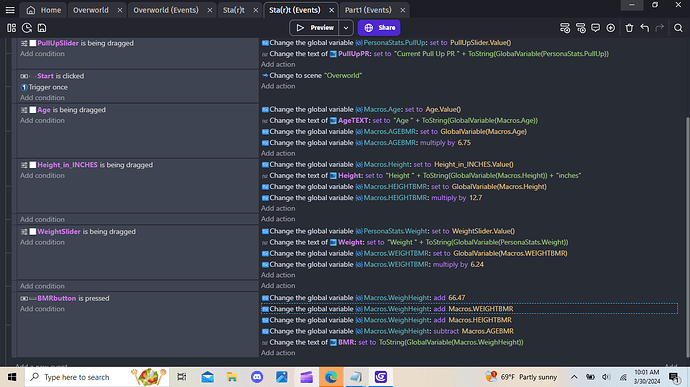The image size is (690, 387).
Task: Close the Sta(r)t (Events) tab
Action: (x=331, y=10)
